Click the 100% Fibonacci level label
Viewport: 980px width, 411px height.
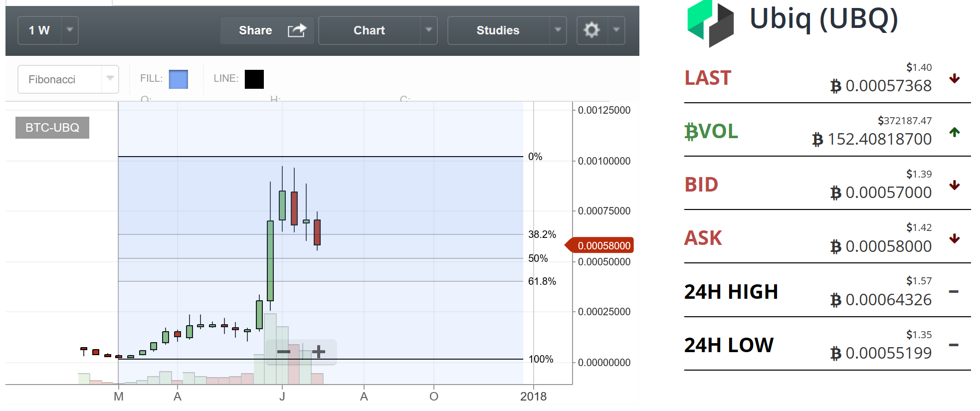tap(541, 359)
